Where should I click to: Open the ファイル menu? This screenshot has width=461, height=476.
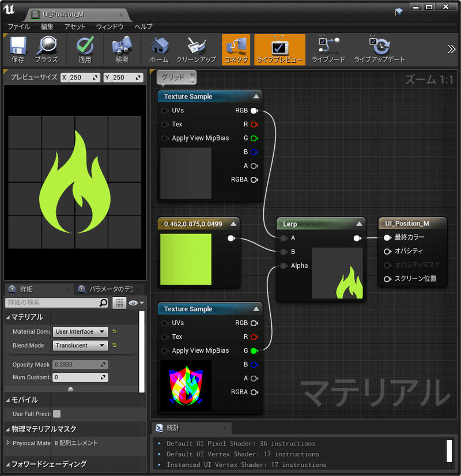[19, 27]
